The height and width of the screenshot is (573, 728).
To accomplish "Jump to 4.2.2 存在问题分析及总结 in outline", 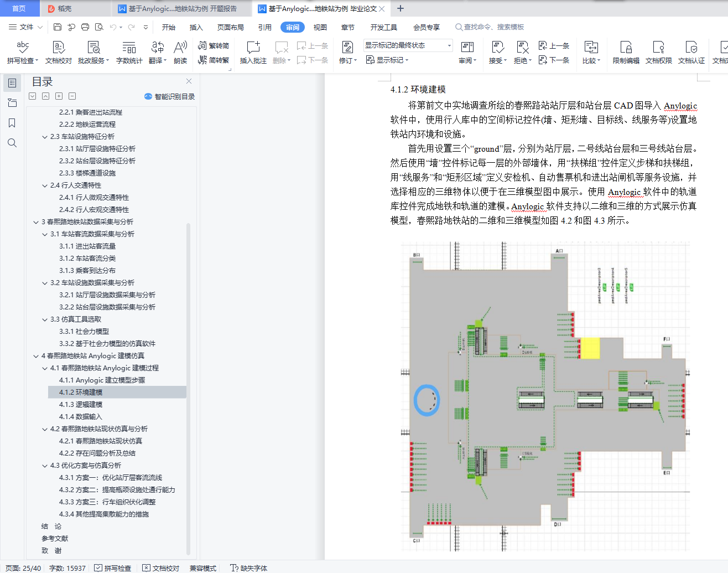I will [97, 453].
